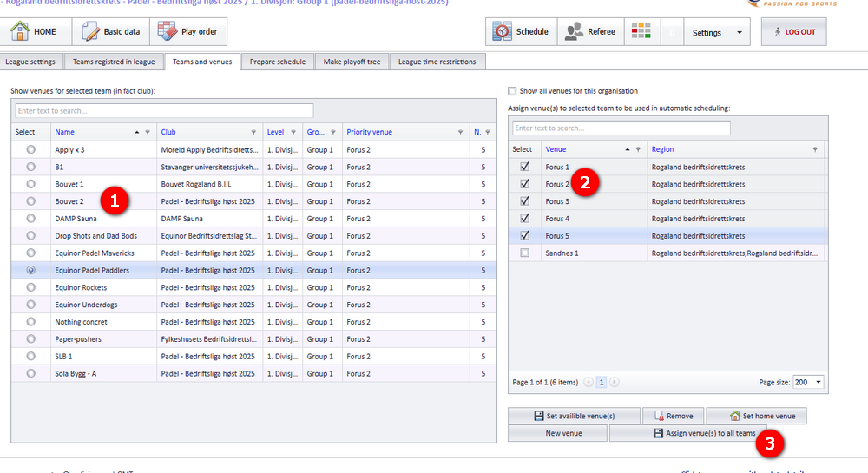
Task: Open Referee person icon
Action: [574, 31]
